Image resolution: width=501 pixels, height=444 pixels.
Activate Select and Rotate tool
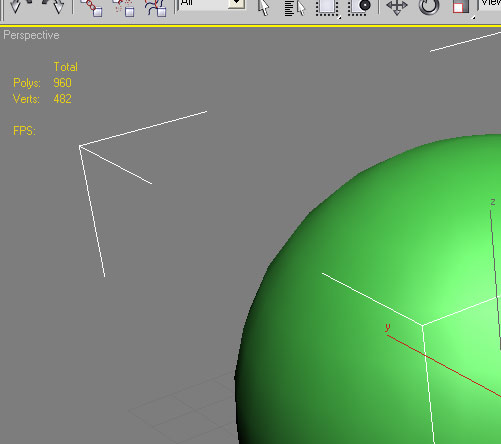429,7
